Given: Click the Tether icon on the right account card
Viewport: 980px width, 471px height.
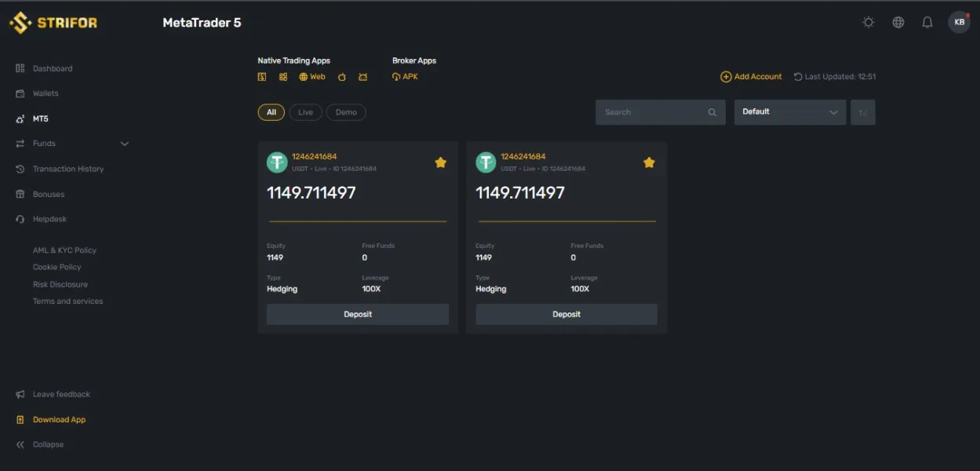Looking at the screenshot, I should click(x=486, y=162).
